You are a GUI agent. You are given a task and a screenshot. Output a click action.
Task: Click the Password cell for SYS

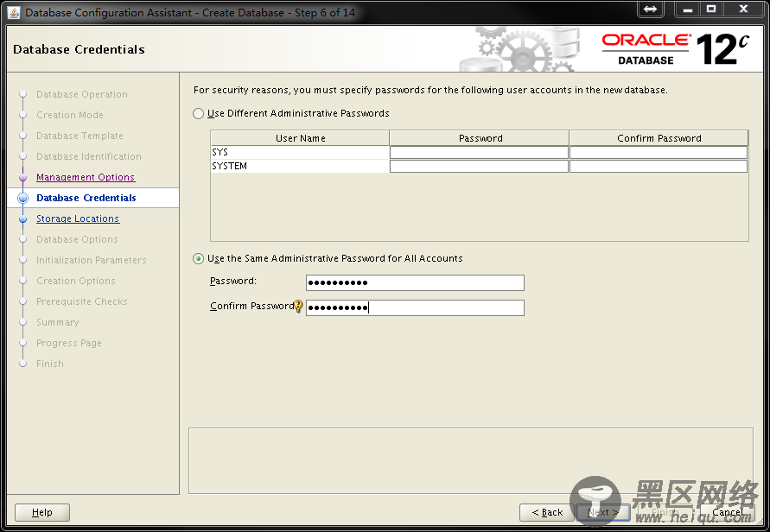point(479,153)
